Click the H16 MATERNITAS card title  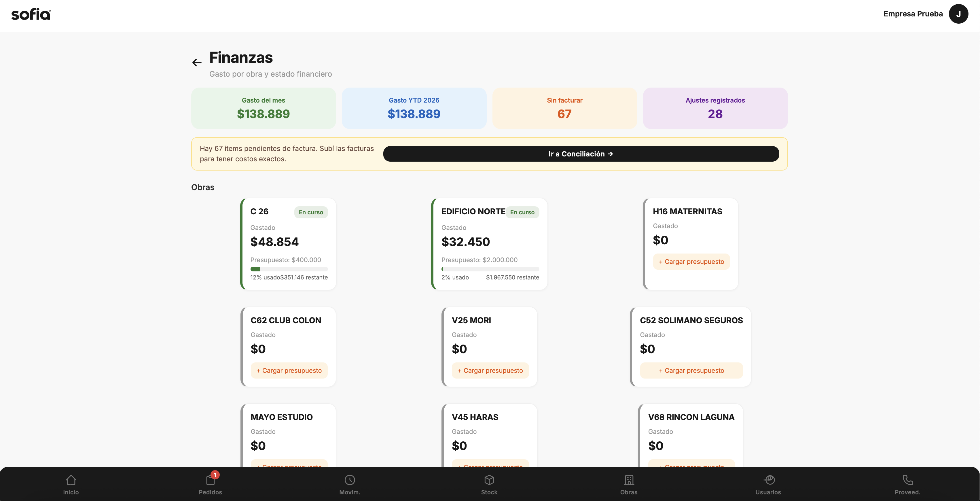coord(687,211)
